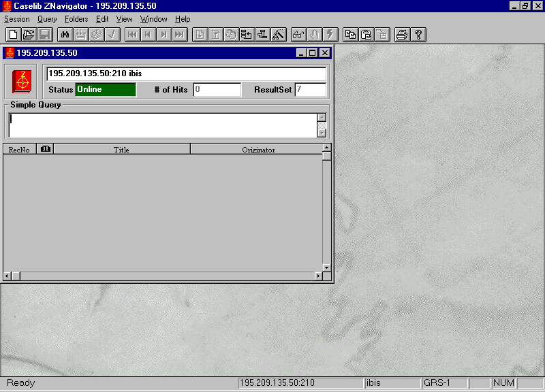Click the First record navigation icon
Image resolution: width=545 pixels, height=392 pixels.
(x=132, y=35)
